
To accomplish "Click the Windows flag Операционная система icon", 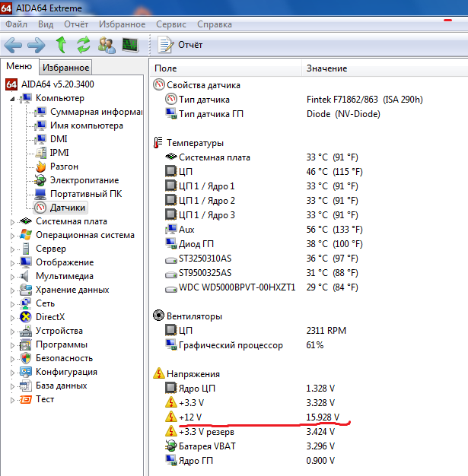I will pos(26,235).
